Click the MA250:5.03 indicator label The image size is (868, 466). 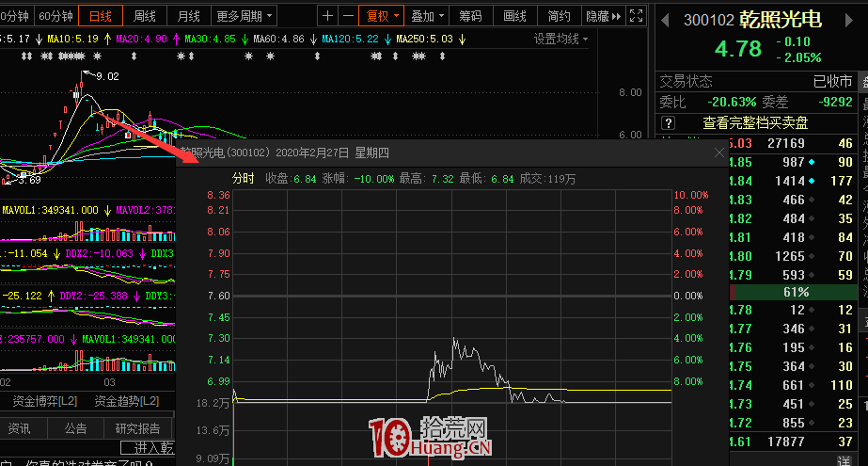click(424, 39)
